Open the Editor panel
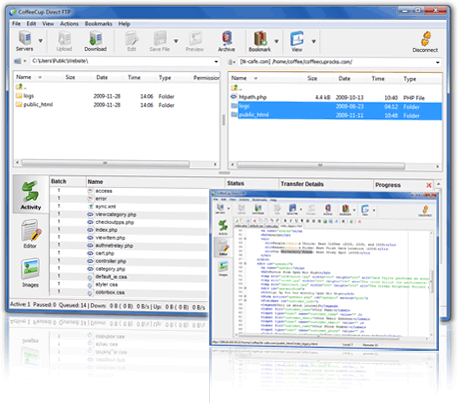This screenshot has width=459, height=419. tap(31, 233)
